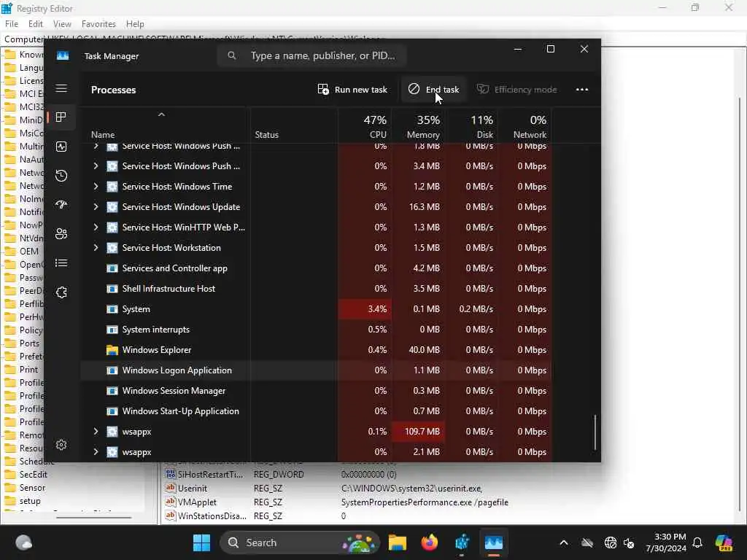Viewport: 747px width, 560px height.
Task: Open Task Manager settings gear
Action: point(61,445)
